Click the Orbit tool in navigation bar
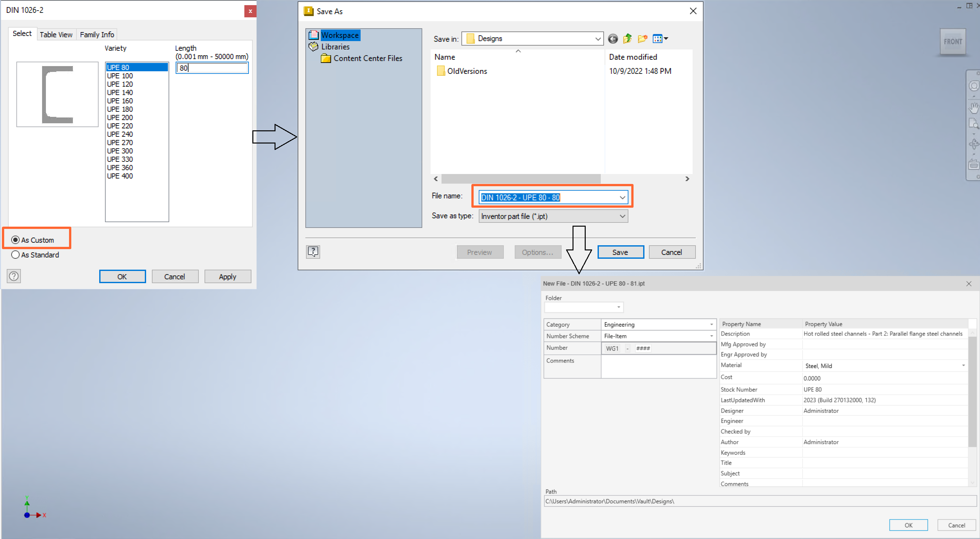The height and width of the screenshot is (539, 980). coord(973,144)
